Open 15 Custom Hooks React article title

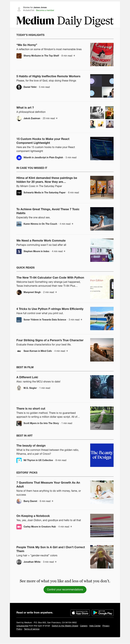(x=43, y=141)
